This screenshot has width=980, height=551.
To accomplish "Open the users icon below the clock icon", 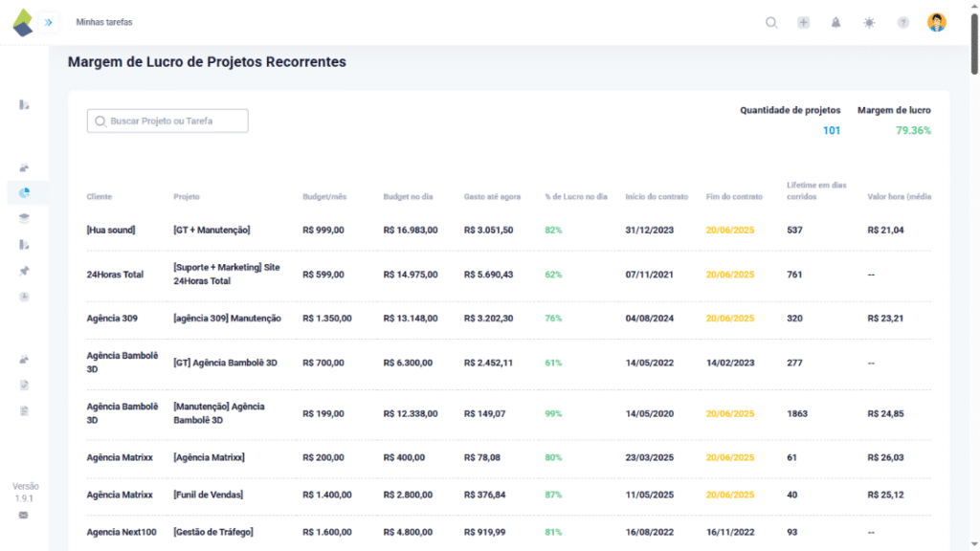I will (x=24, y=360).
